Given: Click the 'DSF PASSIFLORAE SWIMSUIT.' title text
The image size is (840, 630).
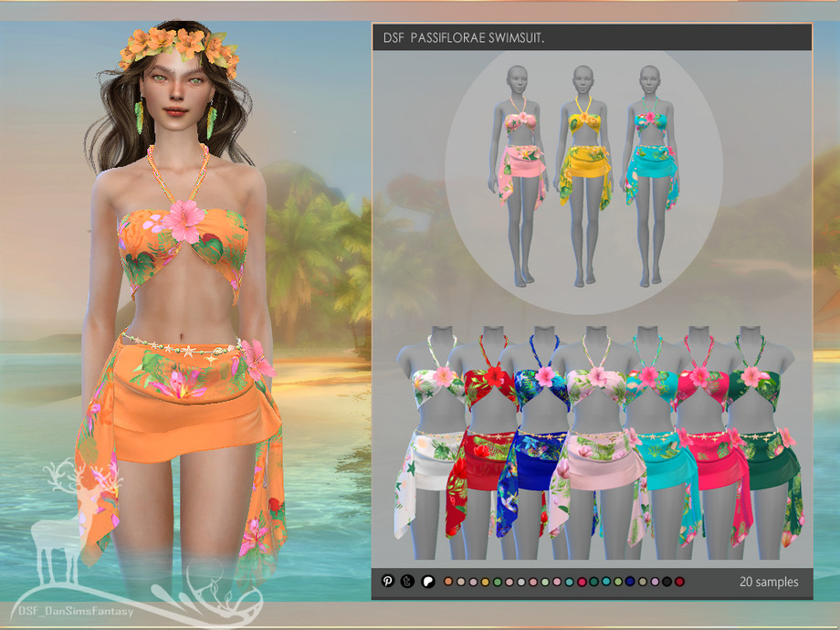Looking at the screenshot, I should 464,37.
